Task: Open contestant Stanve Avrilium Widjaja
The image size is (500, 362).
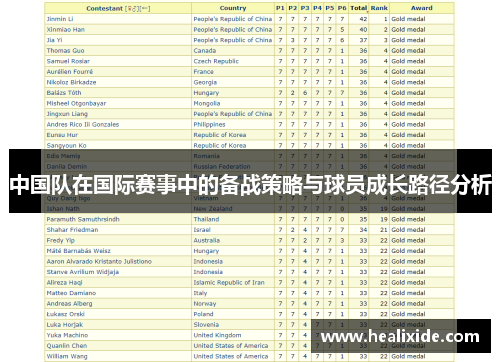Action: pyautogui.click(x=83, y=272)
